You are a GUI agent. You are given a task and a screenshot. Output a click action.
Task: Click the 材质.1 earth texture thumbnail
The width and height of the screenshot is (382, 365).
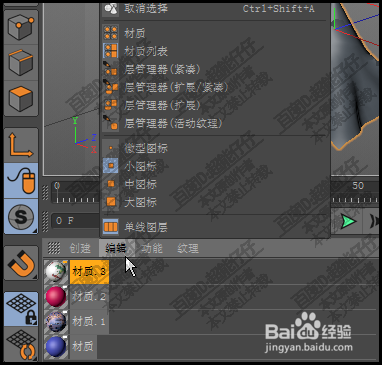pyautogui.click(x=56, y=322)
